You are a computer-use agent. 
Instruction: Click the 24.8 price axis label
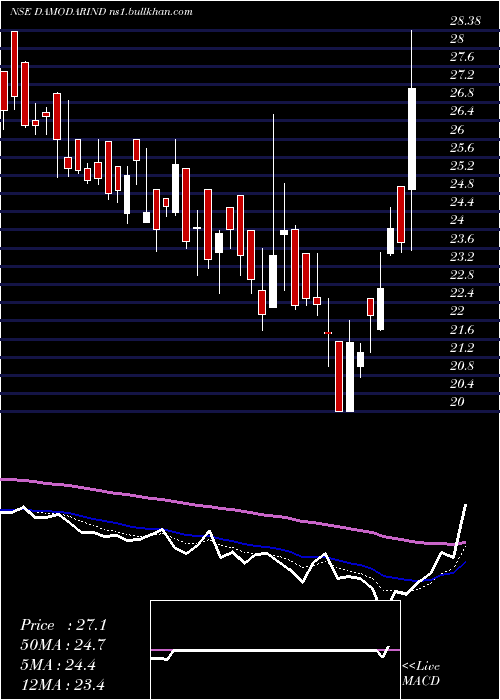point(462,184)
